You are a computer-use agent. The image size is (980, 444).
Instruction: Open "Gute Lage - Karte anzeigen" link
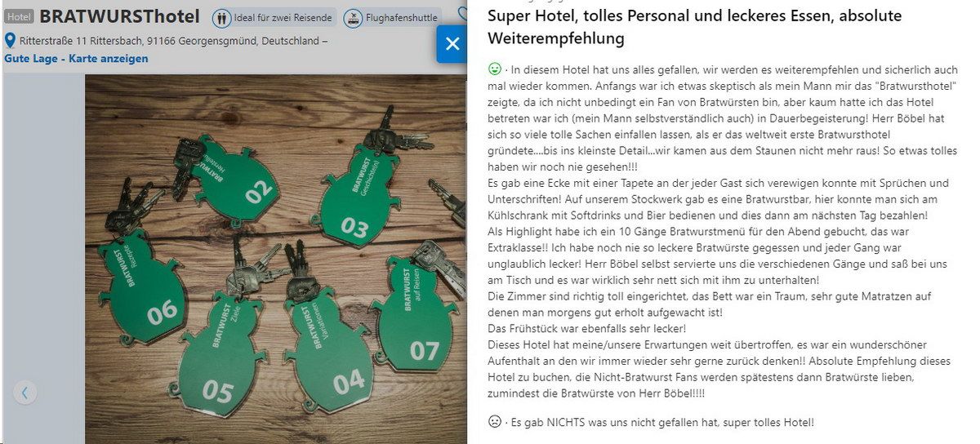tap(77, 59)
